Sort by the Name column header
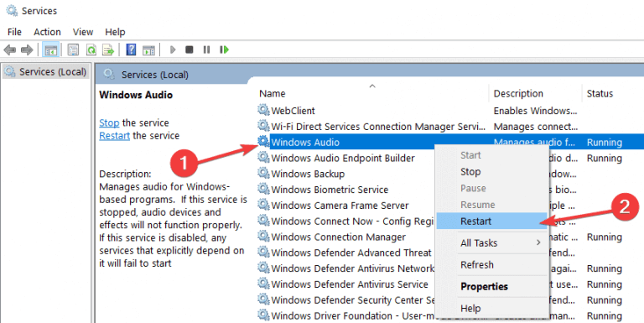This screenshot has height=323, width=644. (273, 94)
